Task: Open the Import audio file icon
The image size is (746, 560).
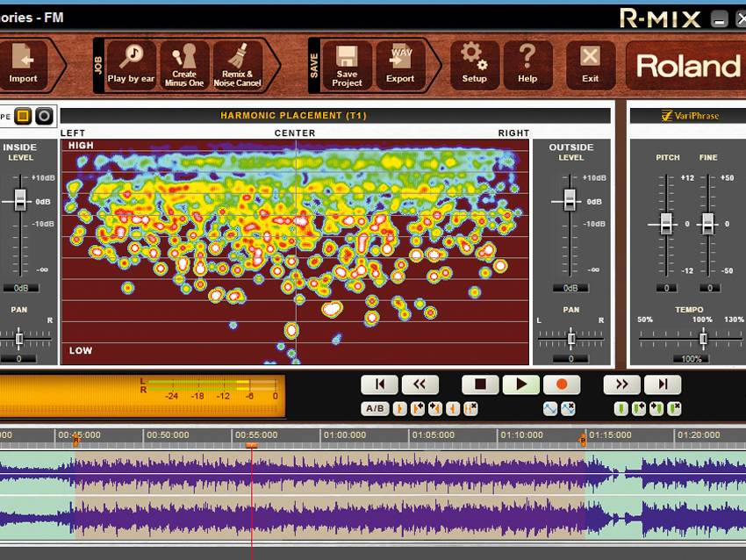Action: pyautogui.click(x=22, y=65)
